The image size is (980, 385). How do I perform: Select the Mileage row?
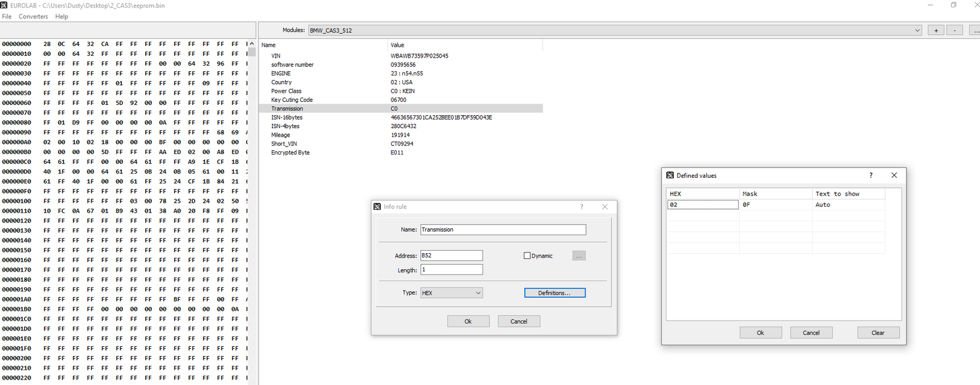[402, 135]
